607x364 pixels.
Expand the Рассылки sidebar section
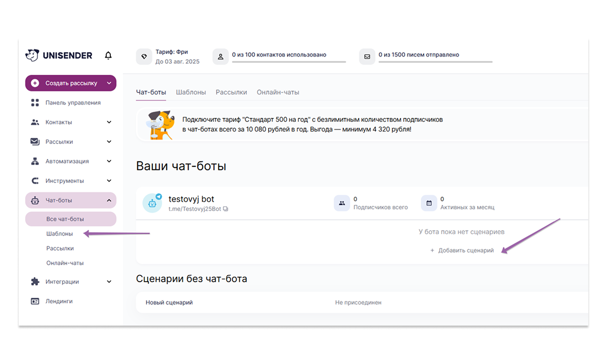(x=109, y=142)
